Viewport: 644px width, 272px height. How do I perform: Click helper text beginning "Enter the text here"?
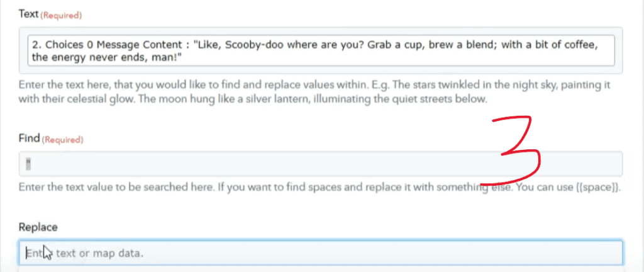[314, 86]
